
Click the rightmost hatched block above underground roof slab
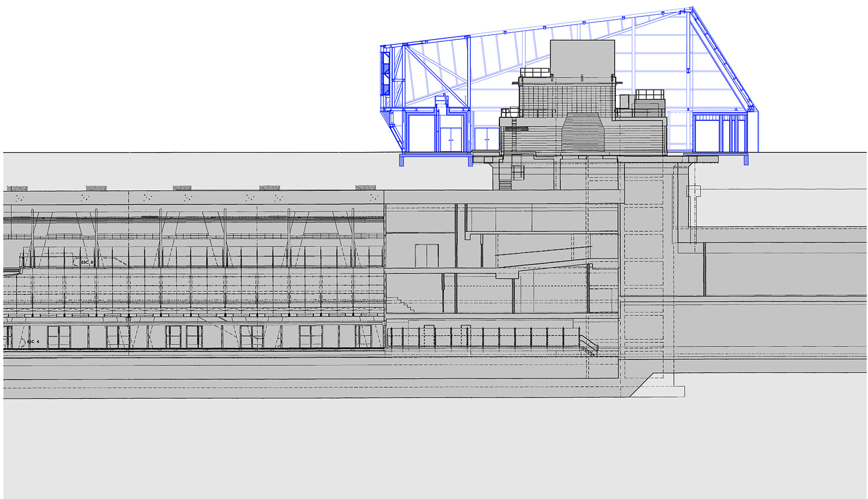tap(366, 188)
